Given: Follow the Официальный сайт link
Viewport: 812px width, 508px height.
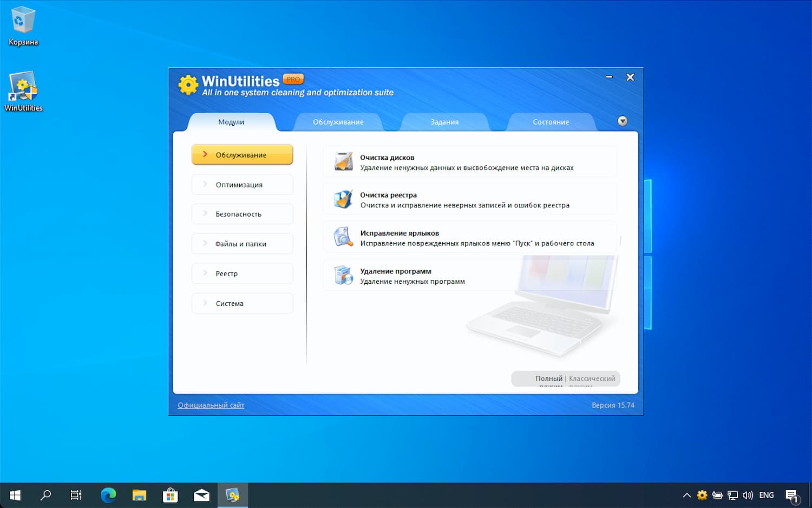Looking at the screenshot, I should point(211,405).
